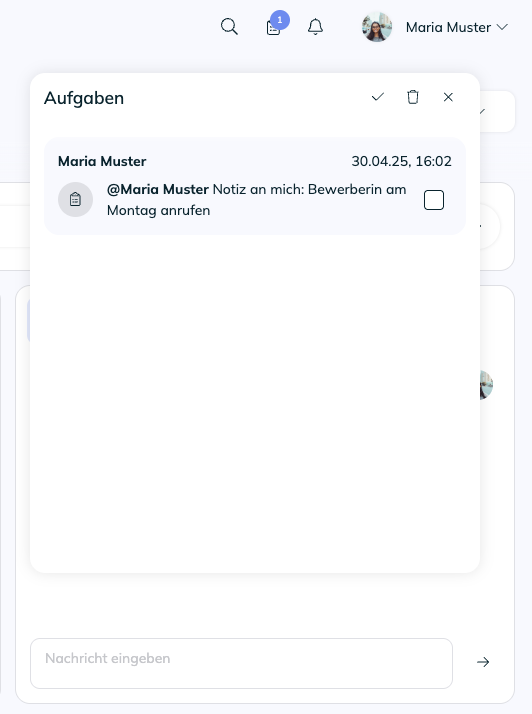This screenshot has width=532, height=714.
Task: Expand the Maria Muster account chevron
Action: [x=502, y=27]
